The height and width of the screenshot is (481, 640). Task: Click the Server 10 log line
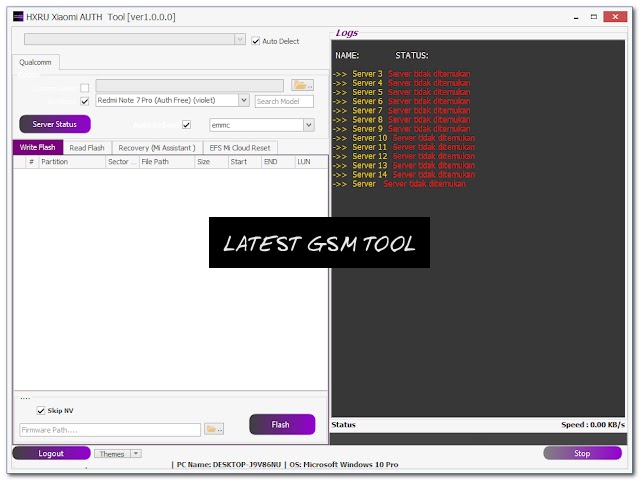404,138
